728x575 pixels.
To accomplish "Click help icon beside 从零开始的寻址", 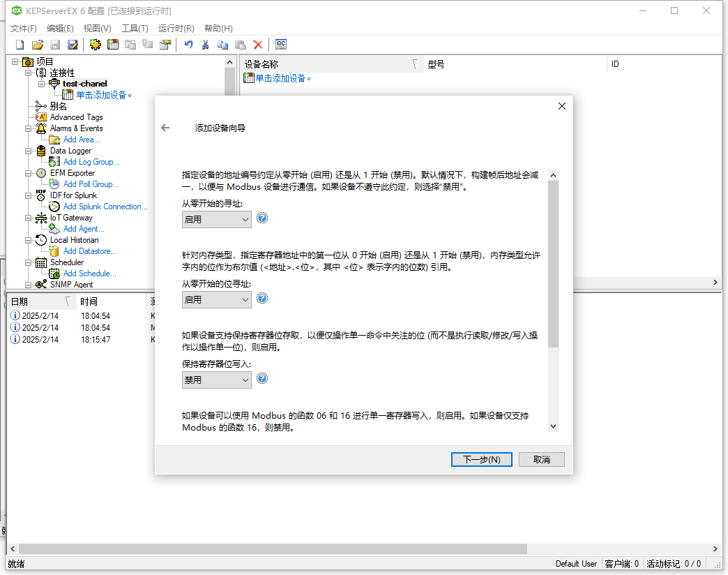I will pyautogui.click(x=262, y=218).
